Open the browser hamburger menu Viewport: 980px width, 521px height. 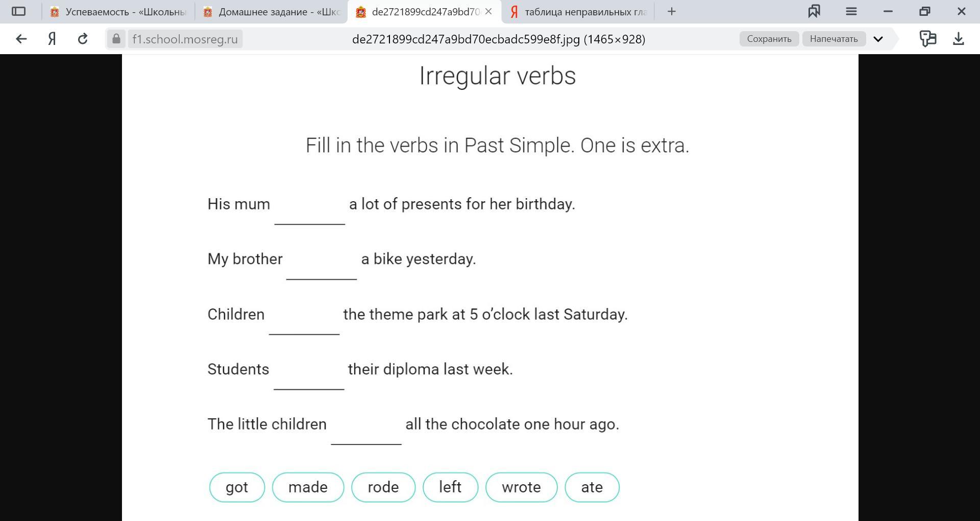[851, 11]
